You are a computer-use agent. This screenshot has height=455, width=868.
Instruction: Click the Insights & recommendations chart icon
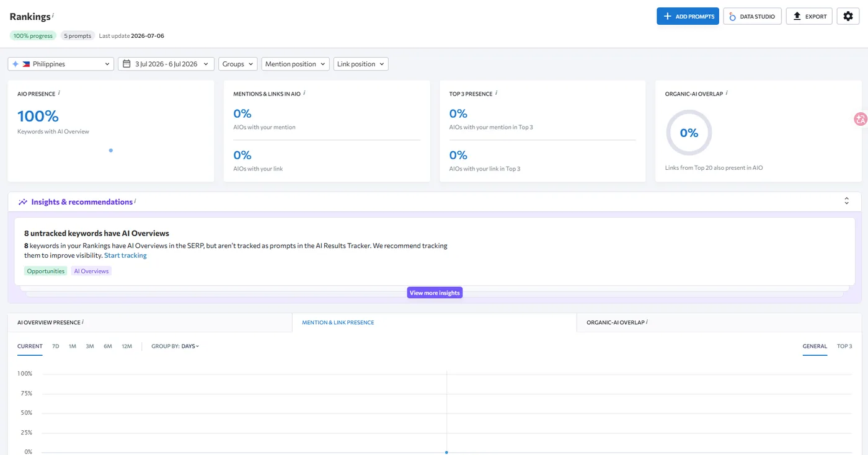coord(23,201)
